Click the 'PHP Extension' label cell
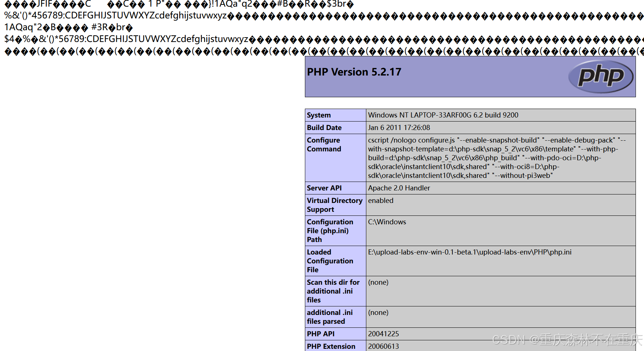 tap(335, 346)
